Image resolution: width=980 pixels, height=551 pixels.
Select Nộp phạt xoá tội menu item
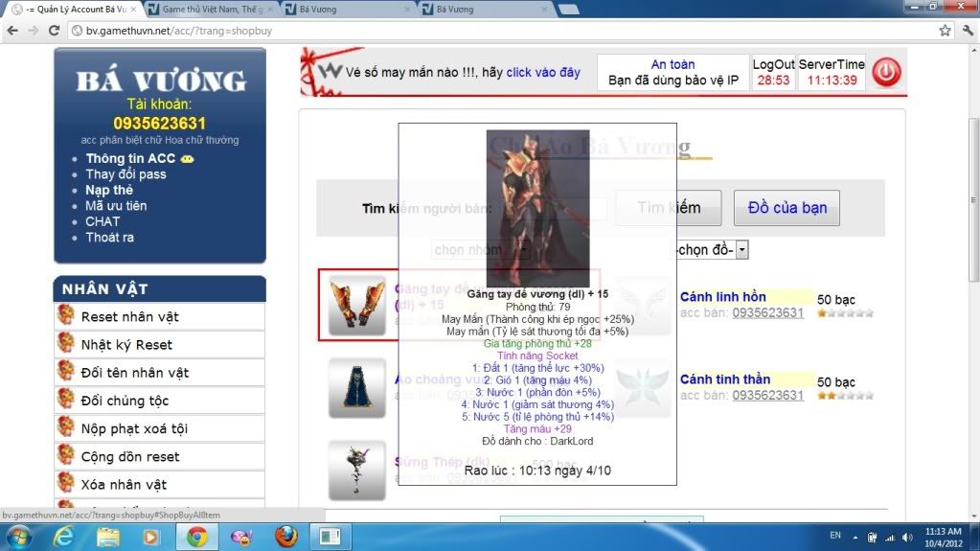[x=159, y=428]
